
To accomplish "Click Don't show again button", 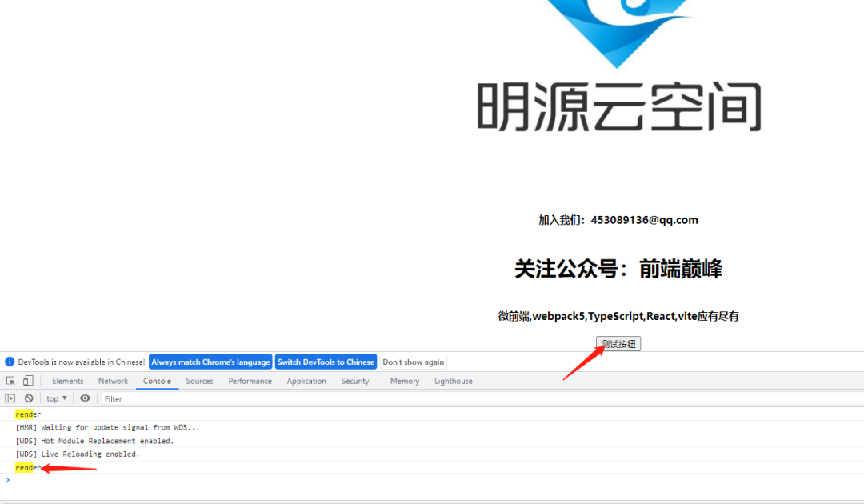I will [414, 362].
